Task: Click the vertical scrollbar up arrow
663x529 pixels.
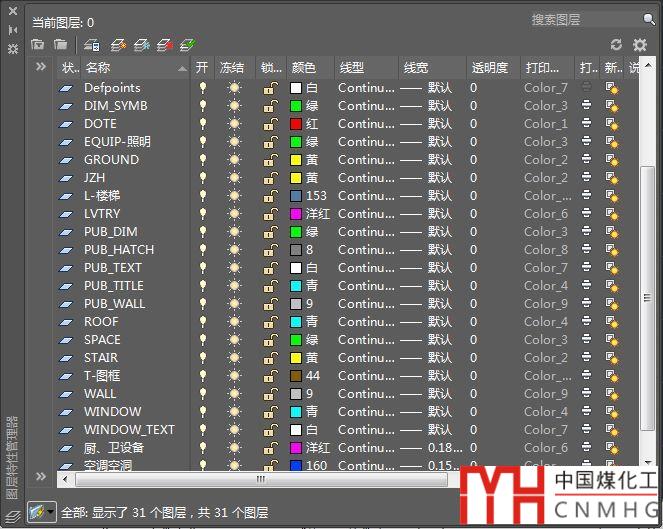Action: click(x=648, y=66)
